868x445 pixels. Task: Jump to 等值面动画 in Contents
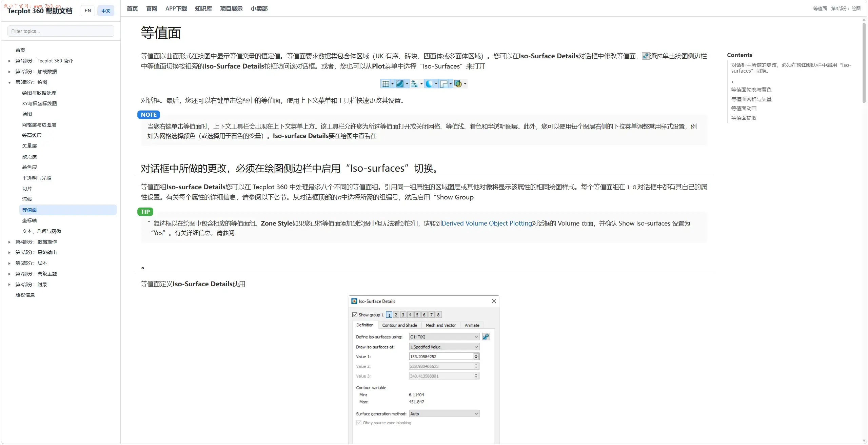click(x=744, y=109)
